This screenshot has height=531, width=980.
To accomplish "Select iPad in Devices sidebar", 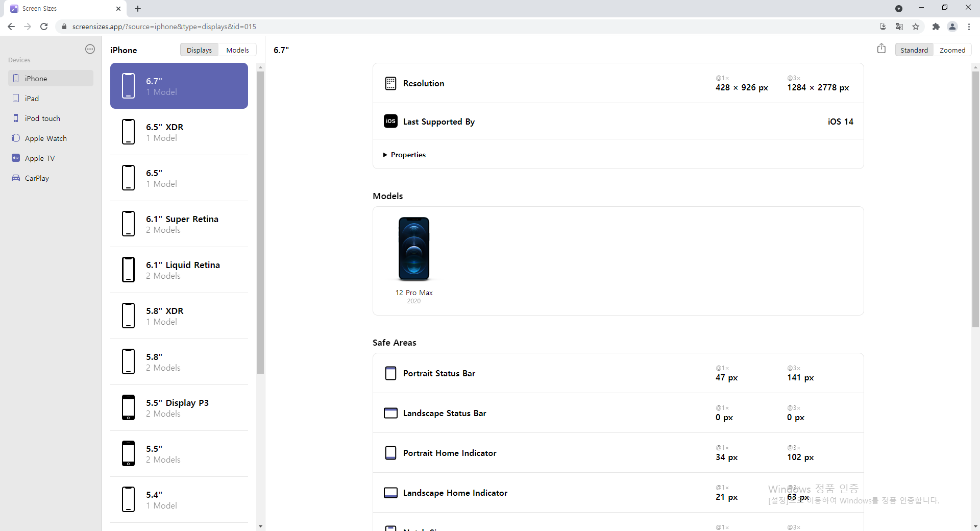I will [51, 98].
